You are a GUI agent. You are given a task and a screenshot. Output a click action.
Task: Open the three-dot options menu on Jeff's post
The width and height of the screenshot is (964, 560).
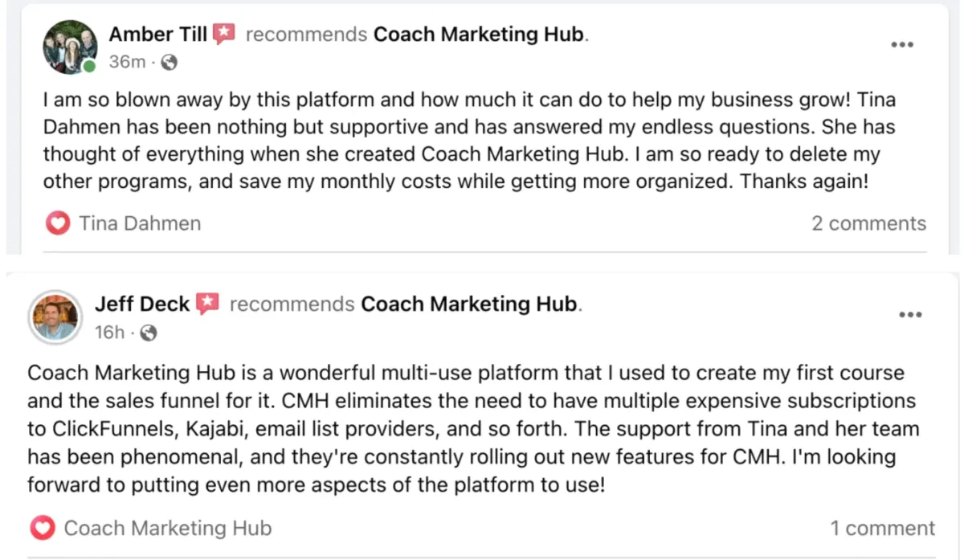(910, 314)
